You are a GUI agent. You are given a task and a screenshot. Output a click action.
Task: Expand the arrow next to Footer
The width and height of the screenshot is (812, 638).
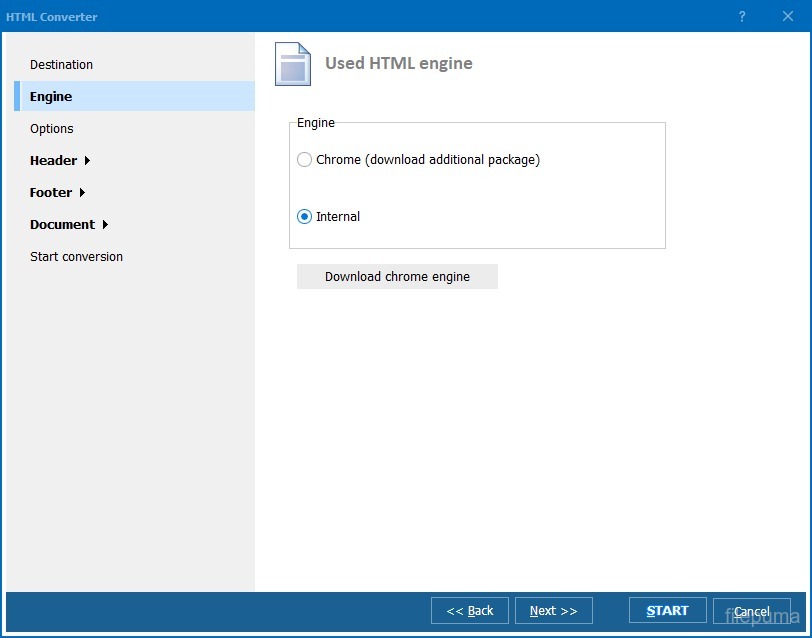point(82,193)
